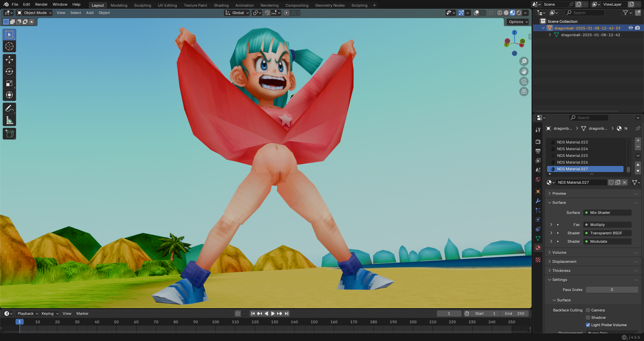Open the viewport Add menu
The width and height of the screenshot is (644, 341).
[x=90, y=13]
